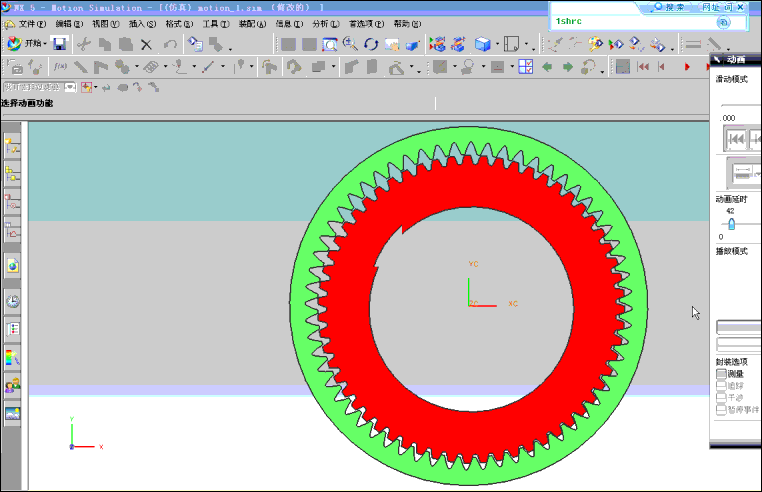Click the green right arrow icon

click(x=567, y=67)
